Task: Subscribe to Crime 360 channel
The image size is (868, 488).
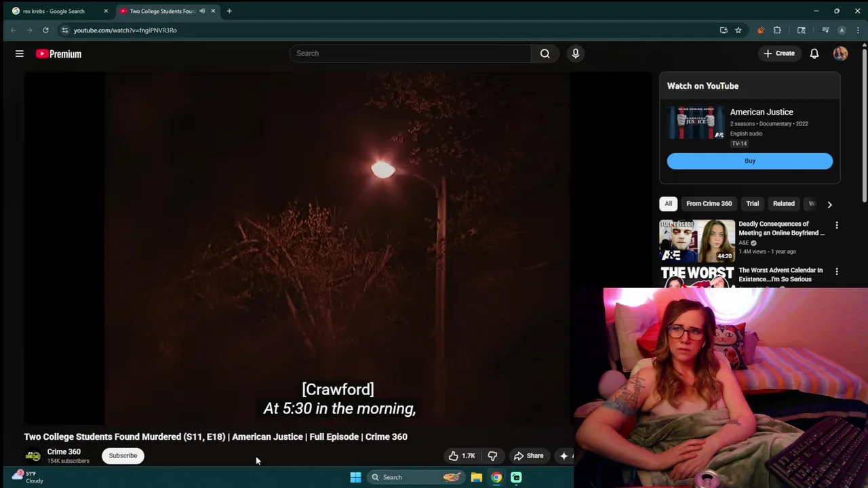Action: tap(123, 455)
